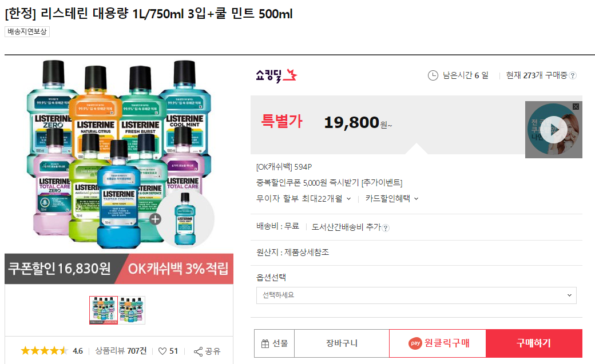595x364 pixels.
Task: Select the second product thumbnail
Action: [132, 310]
